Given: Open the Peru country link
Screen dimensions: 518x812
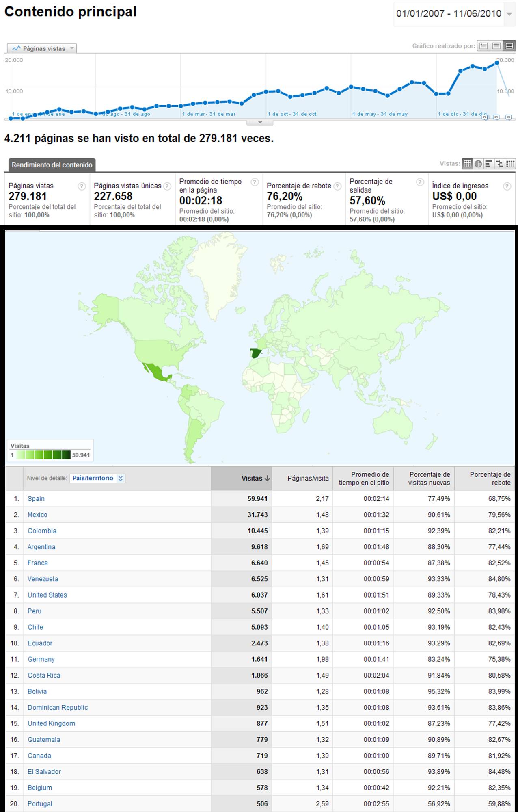Looking at the screenshot, I should pyautogui.click(x=35, y=611).
